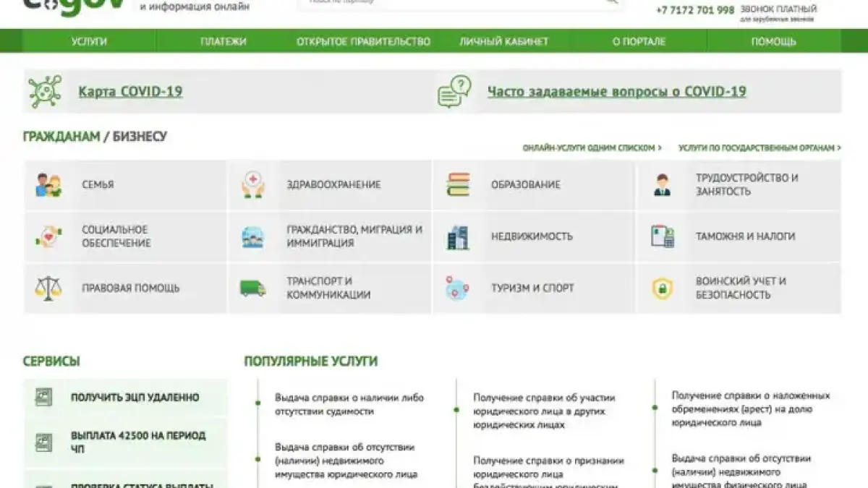Viewport: 868px width, 488px height.
Task: Open the Личный кабинет menu
Action: pyautogui.click(x=503, y=42)
